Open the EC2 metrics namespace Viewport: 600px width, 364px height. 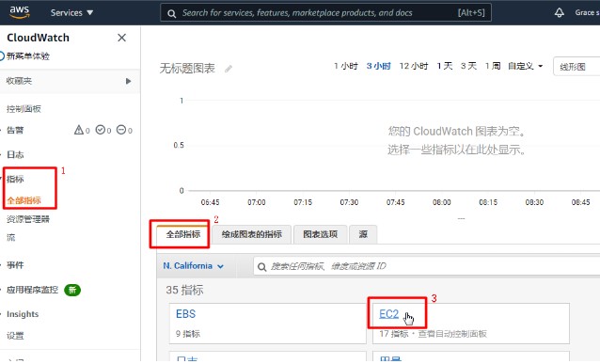pyautogui.click(x=388, y=314)
